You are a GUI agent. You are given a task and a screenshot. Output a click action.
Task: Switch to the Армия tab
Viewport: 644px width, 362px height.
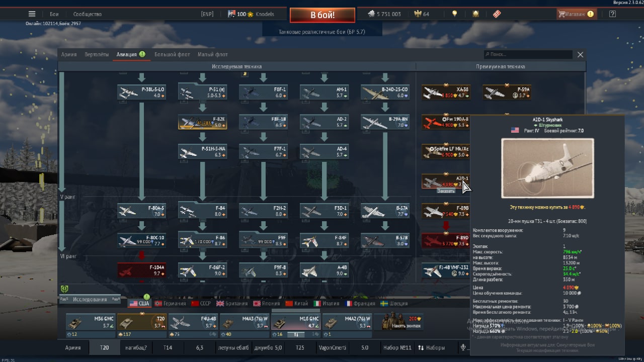[69, 54]
